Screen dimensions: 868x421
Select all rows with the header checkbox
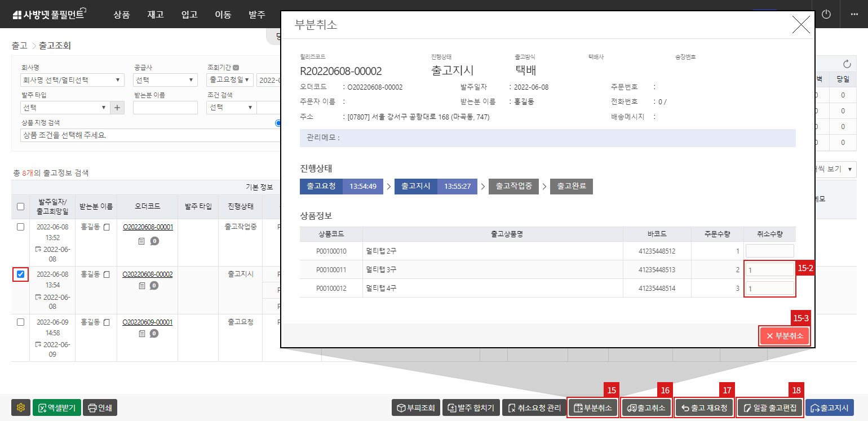click(x=21, y=206)
